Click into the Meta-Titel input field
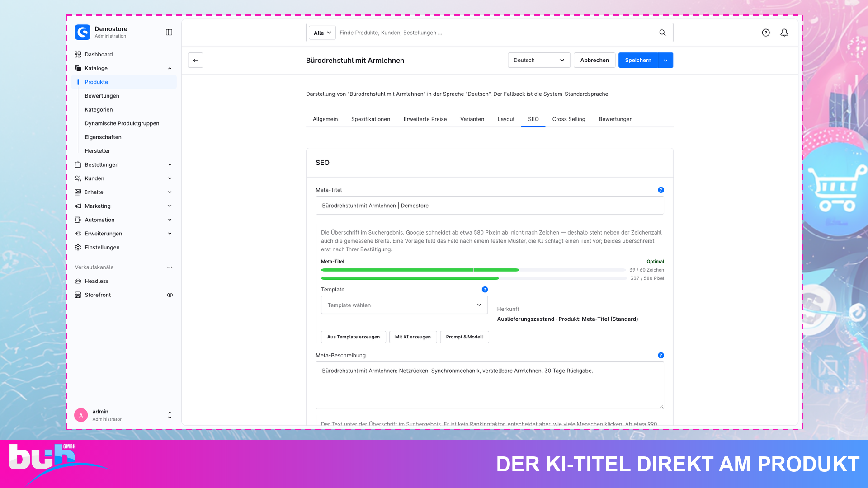The height and width of the screenshot is (488, 868). pyautogui.click(x=490, y=205)
